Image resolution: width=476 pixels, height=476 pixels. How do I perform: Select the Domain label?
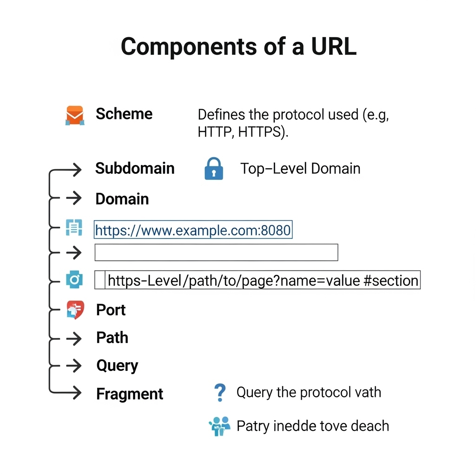[122, 199]
